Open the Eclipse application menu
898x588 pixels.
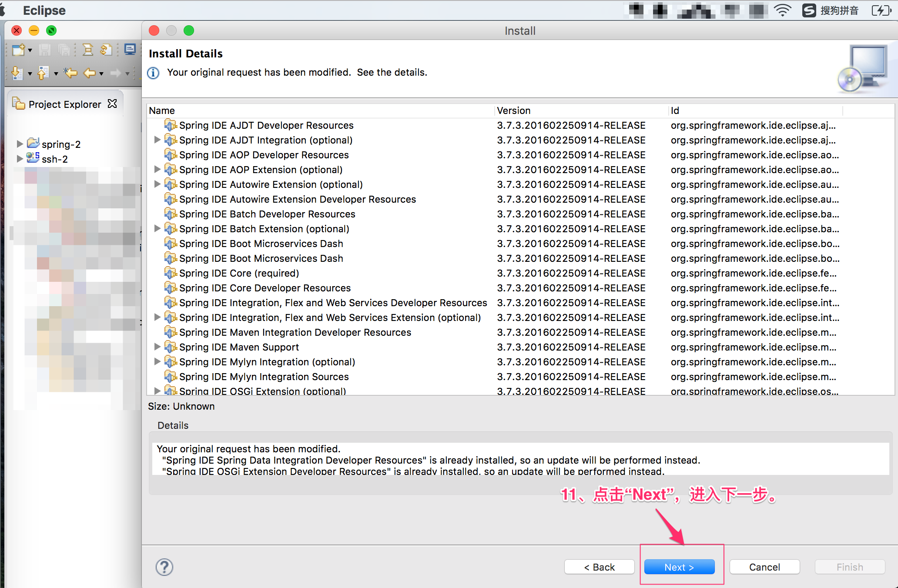pos(44,10)
